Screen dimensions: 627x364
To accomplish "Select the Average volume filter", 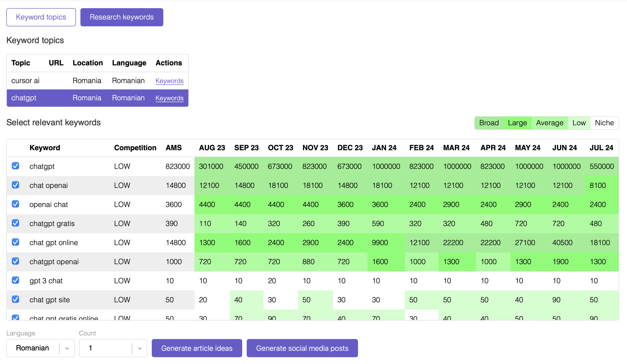I will point(549,123).
